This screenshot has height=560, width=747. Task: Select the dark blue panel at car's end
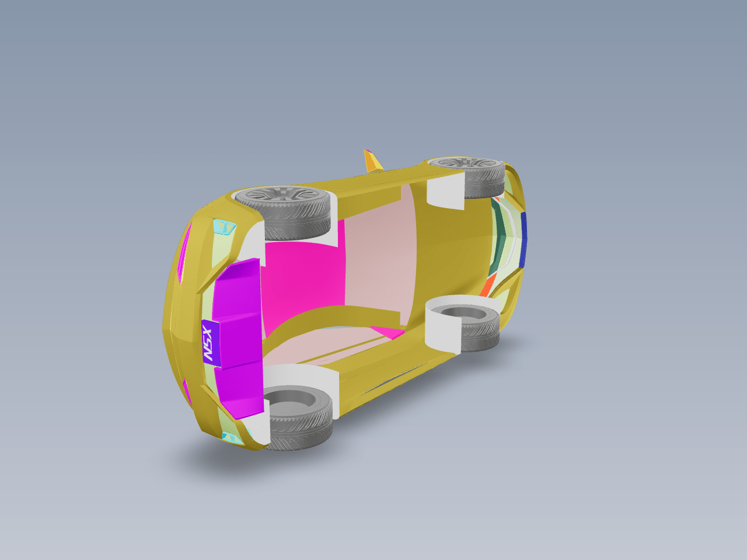tap(523, 239)
